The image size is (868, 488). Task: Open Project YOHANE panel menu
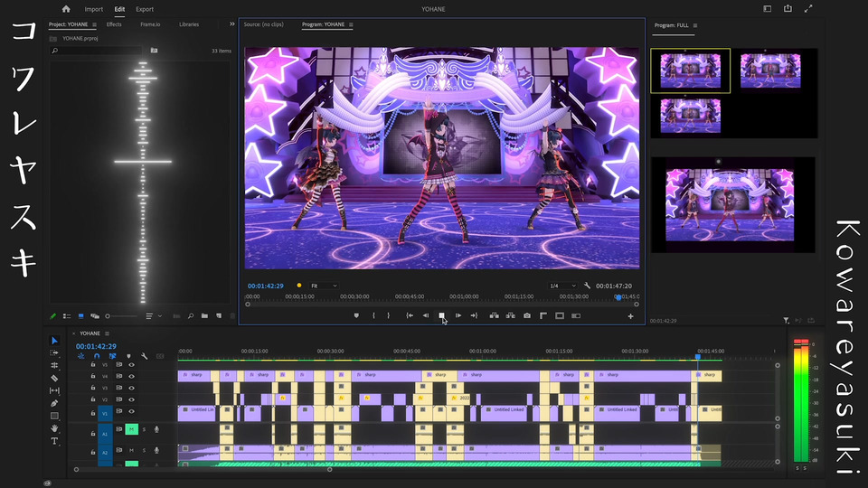click(x=95, y=24)
